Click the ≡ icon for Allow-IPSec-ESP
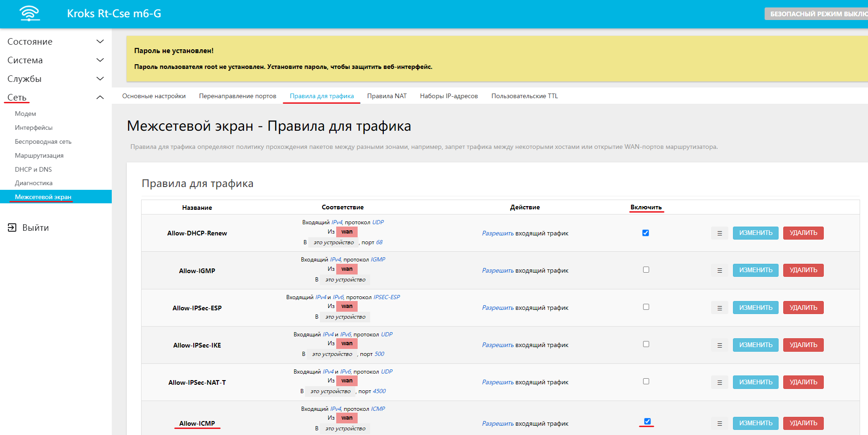Viewport: 868px width, 435px height. click(x=719, y=307)
